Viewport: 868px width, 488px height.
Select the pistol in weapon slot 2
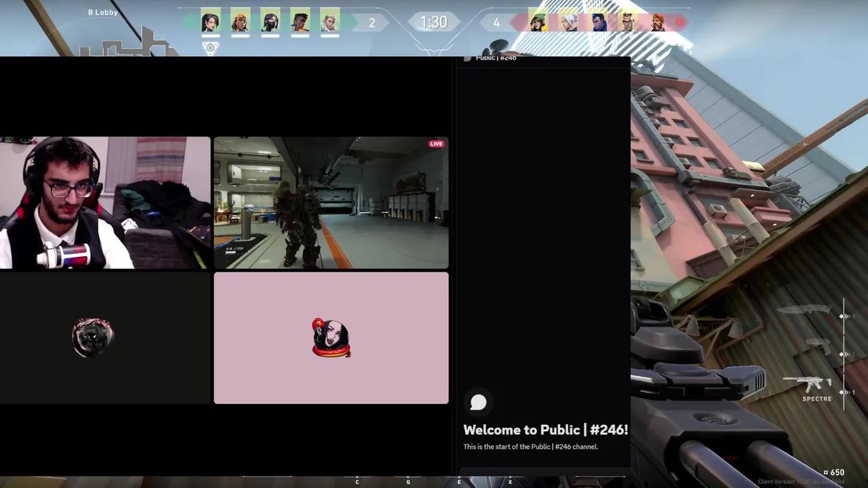pos(818,346)
